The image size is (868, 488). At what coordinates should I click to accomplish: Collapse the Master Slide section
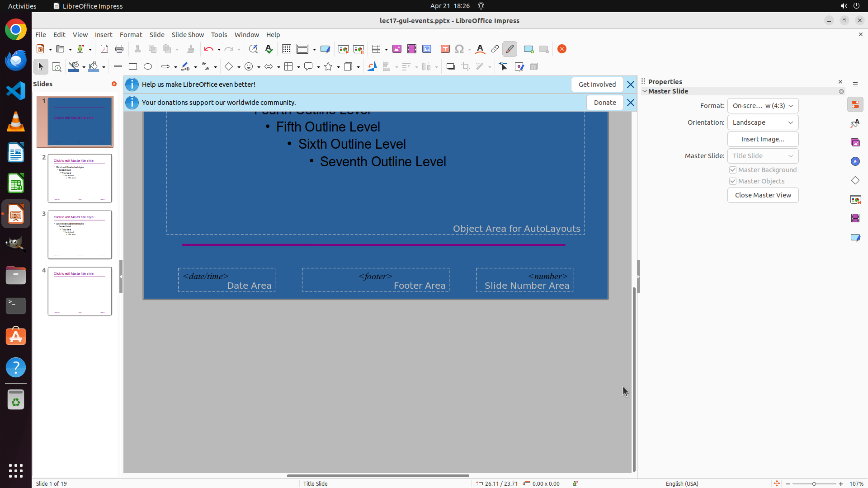pyautogui.click(x=645, y=91)
